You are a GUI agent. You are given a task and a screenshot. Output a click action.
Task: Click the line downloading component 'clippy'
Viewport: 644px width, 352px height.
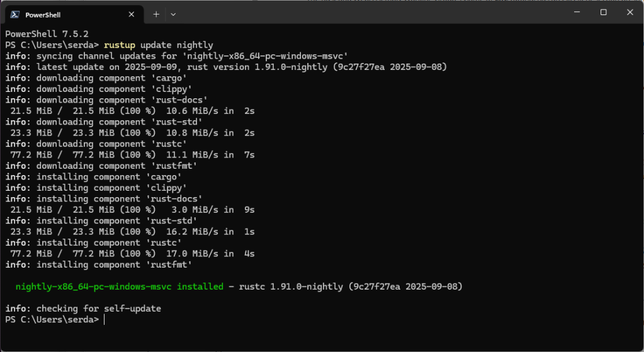click(99, 89)
